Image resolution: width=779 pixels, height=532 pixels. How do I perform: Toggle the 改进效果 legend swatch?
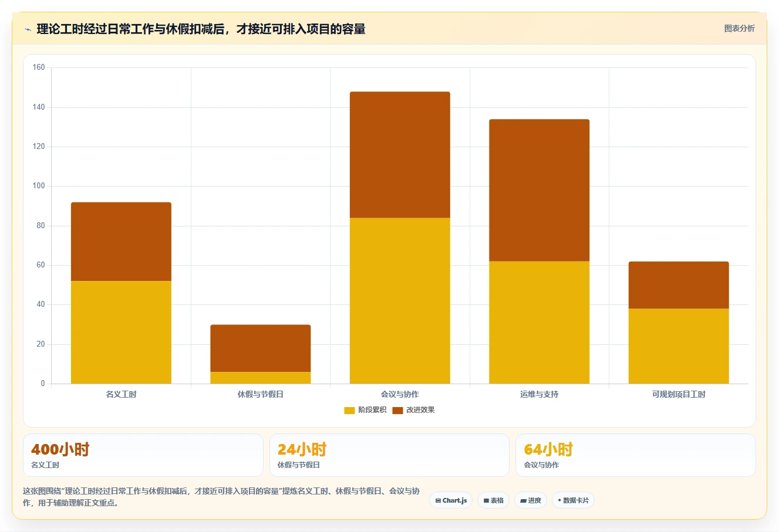(x=397, y=411)
